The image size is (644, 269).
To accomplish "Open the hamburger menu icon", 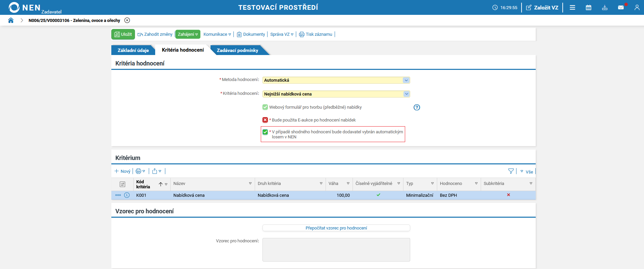I will [572, 7].
